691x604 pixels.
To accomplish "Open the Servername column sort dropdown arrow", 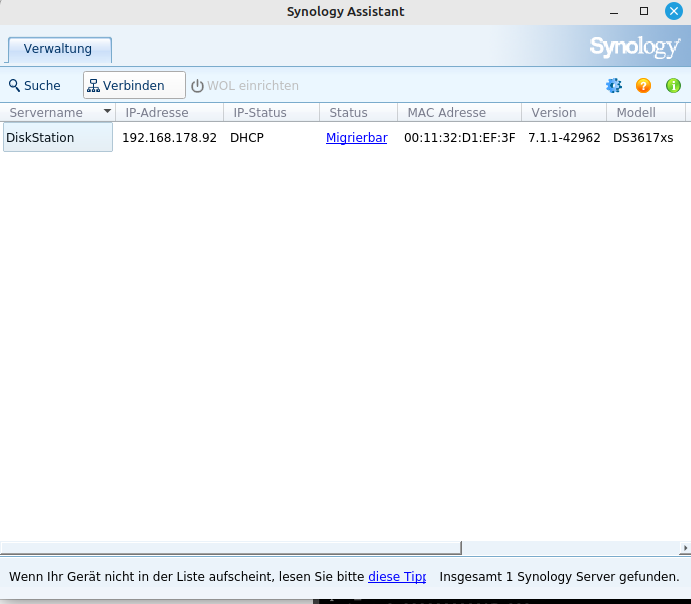I will pyautogui.click(x=107, y=113).
